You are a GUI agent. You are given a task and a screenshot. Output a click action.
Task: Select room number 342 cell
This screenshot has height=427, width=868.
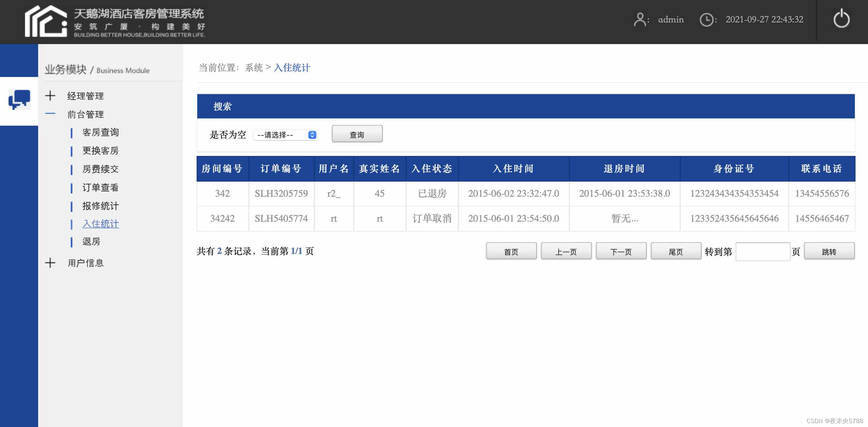222,193
